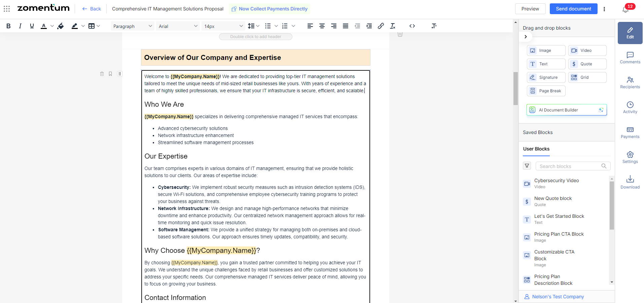644x303 pixels.
Task: Open the Recipients panel
Action: pos(630,83)
